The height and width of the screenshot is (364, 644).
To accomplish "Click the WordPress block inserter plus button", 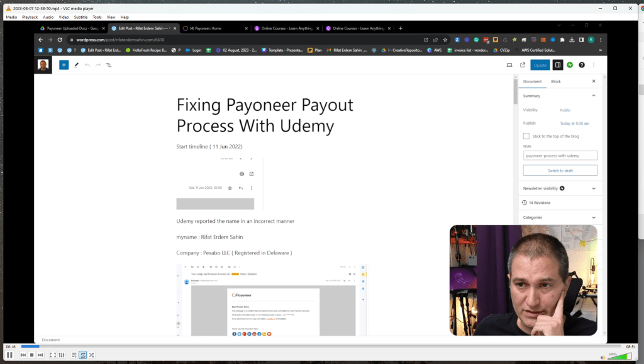I will coord(64,65).
